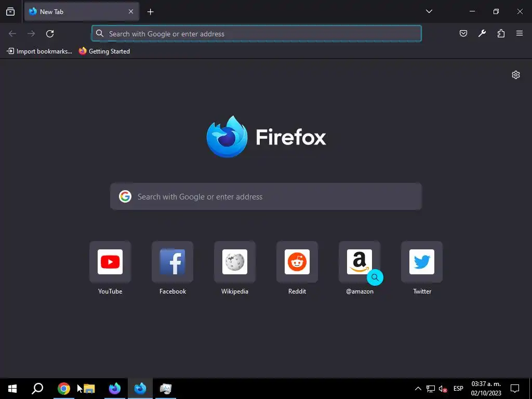Click the muted volume tray icon
This screenshot has width=532, height=399.
[443, 389]
